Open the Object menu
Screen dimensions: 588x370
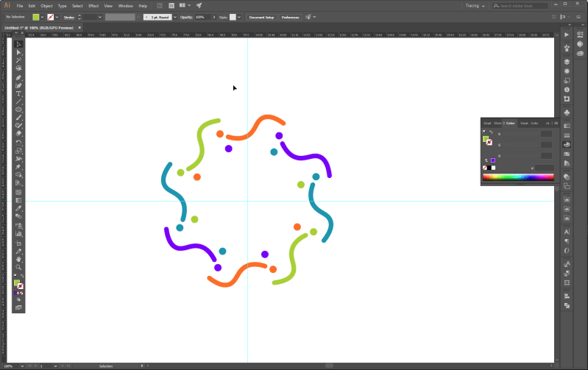coord(46,6)
